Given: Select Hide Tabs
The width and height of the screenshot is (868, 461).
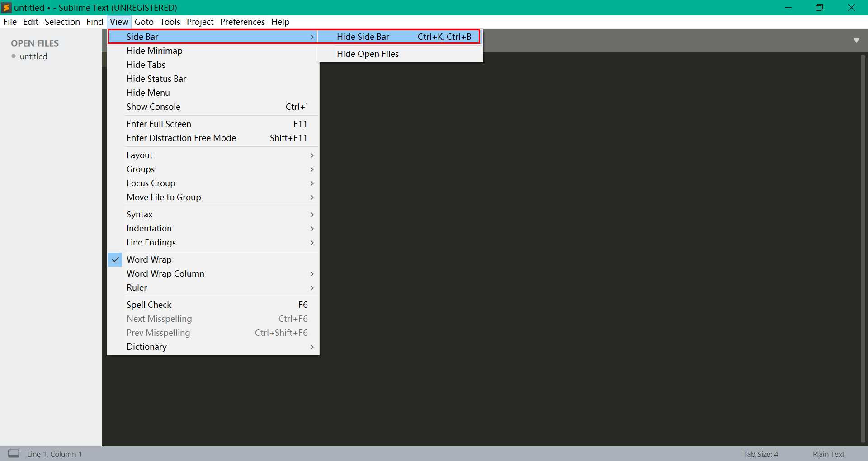Looking at the screenshot, I should [213, 65].
